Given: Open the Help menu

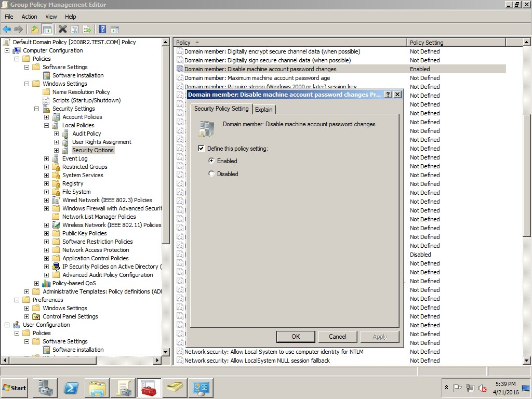Looking at the screenshot, I should (x=71, y=17).
